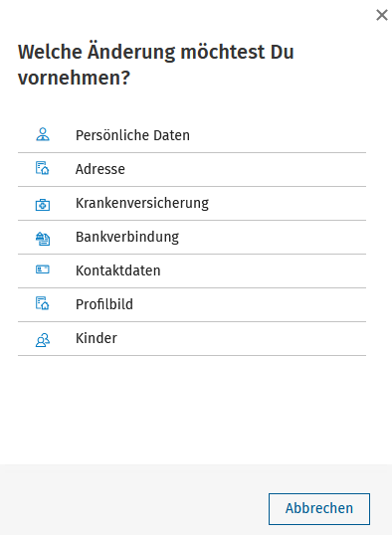Screen dimensions: 392x535
Task: Select the Krankenversicherung option
Action: (x=192, y=203)
